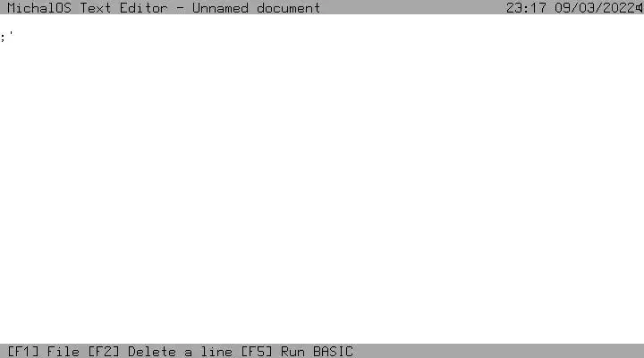Click the 23:17 clock display
Screen dimensions: 644x358
tap(526, 8)
